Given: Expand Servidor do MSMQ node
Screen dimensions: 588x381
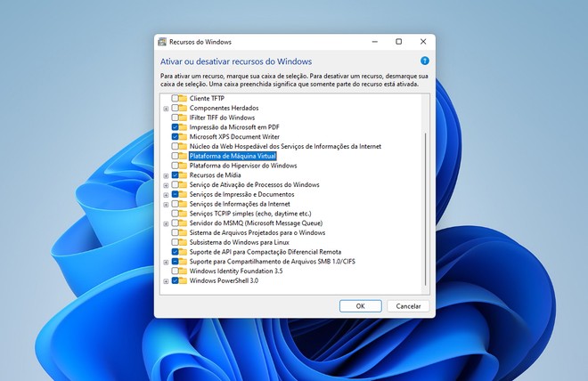Looking at the screenshot, I should coord(166,223).
